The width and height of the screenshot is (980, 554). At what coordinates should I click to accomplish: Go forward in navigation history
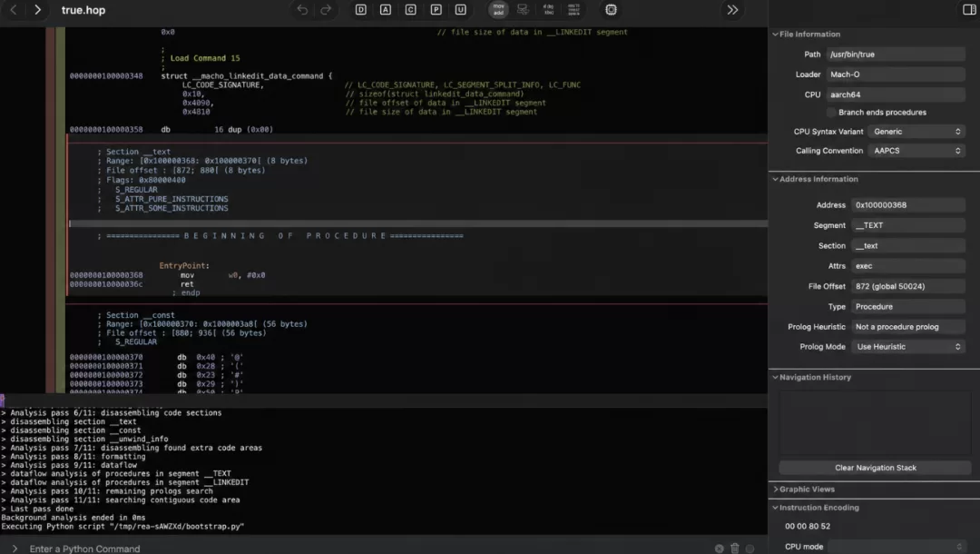tap(37, 10)
